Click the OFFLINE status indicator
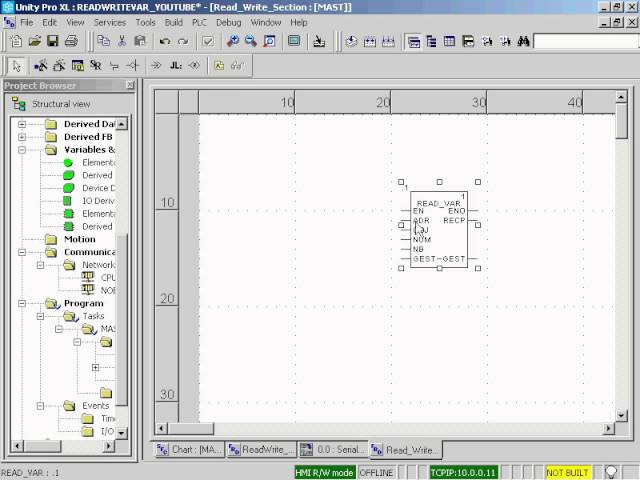Screen dimensions: 640x480 coord(376,473)
